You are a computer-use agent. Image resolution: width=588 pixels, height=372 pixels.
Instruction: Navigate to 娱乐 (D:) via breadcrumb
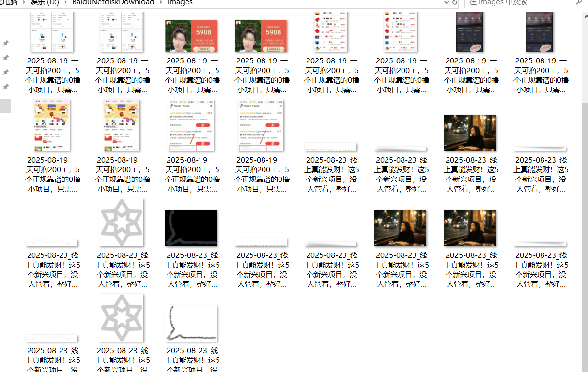click(44, 3)
